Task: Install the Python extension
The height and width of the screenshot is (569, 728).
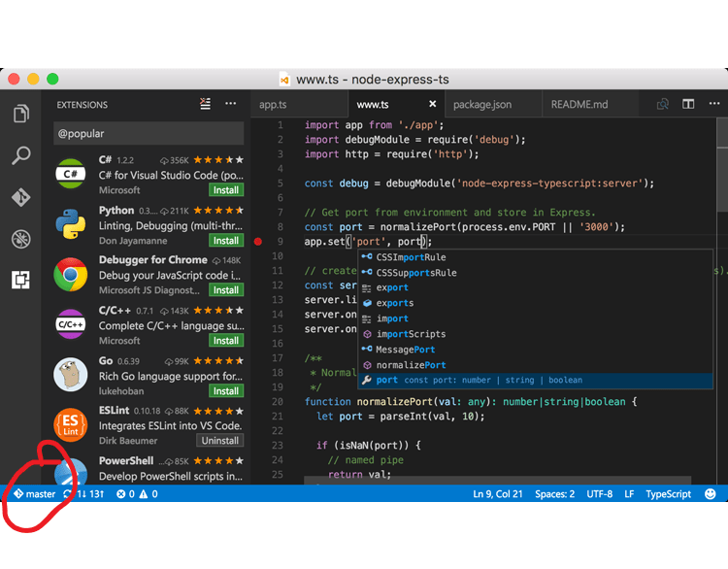Action: (226, 241)
